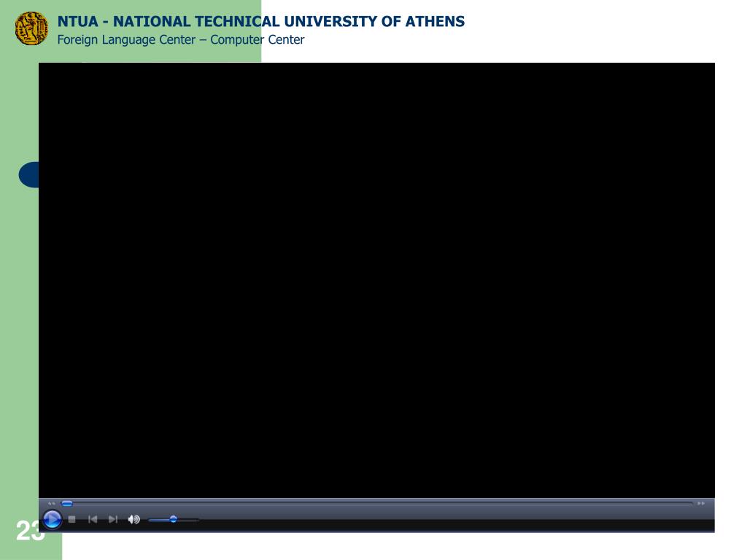The image size is (747, 560).
Task: Click 'Foreign Language Center – Computer Center' subtitle
Action: [x=181, y=39]
